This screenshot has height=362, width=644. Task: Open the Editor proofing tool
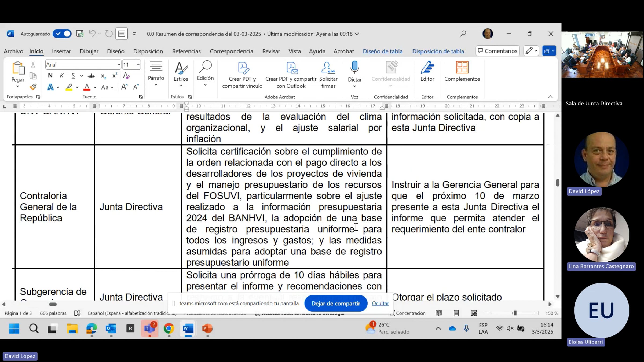(x=427, y=72)
